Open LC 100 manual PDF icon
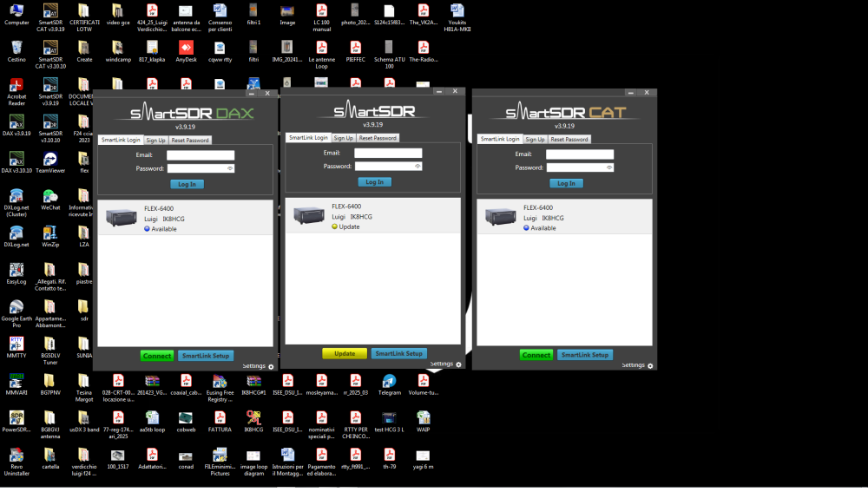This screenshot has height=492, width=868. (322, 17)
